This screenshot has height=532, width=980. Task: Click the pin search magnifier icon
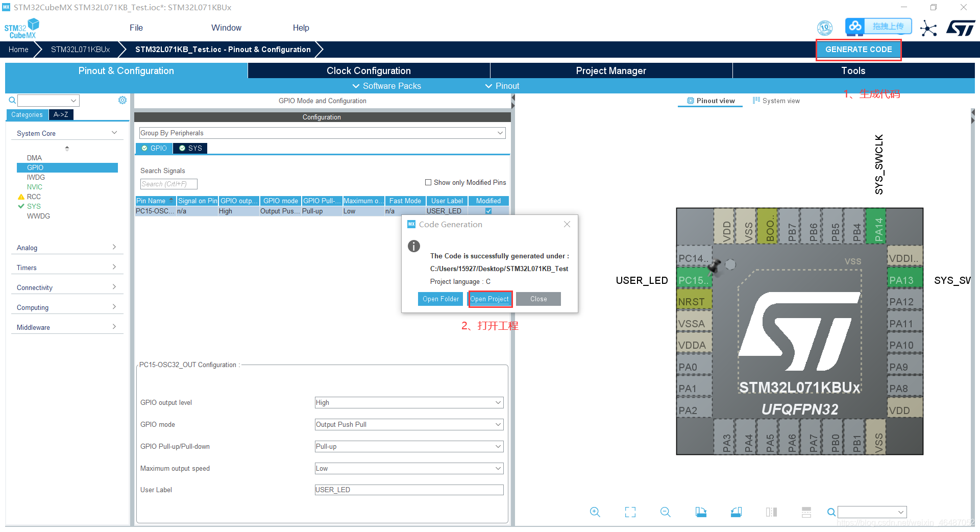[x=831, y=512]
